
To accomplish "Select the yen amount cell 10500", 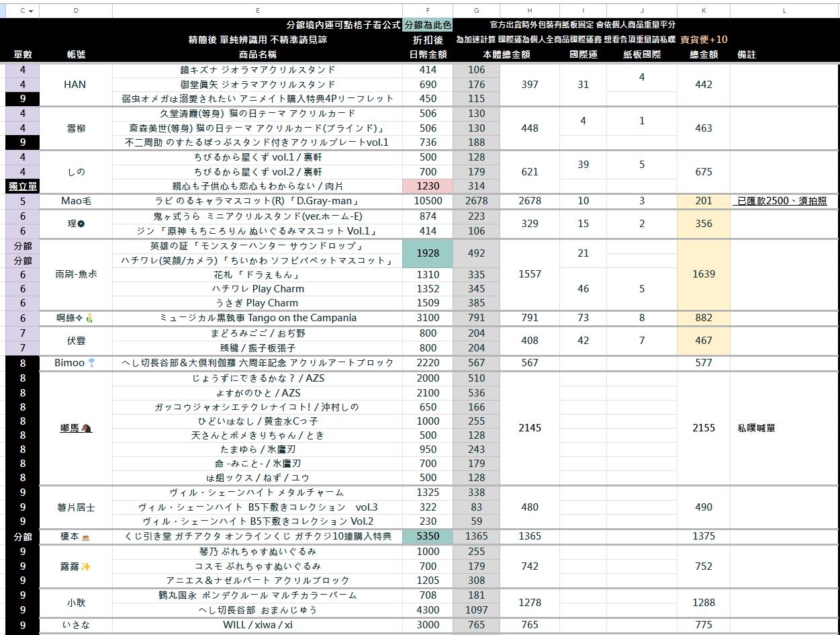I will tap(428, 201).
